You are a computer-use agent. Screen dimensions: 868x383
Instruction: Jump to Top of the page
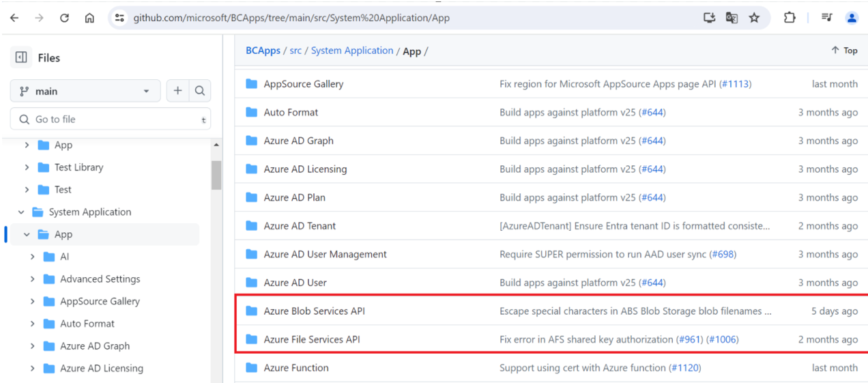844,51
